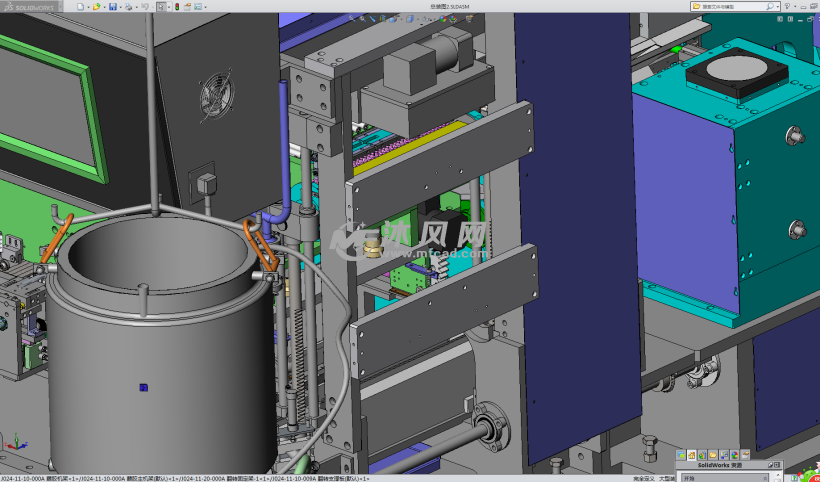Switch to the Appearances color-ball tab
This screenshot has height=482, width=820.
point(736,456)
